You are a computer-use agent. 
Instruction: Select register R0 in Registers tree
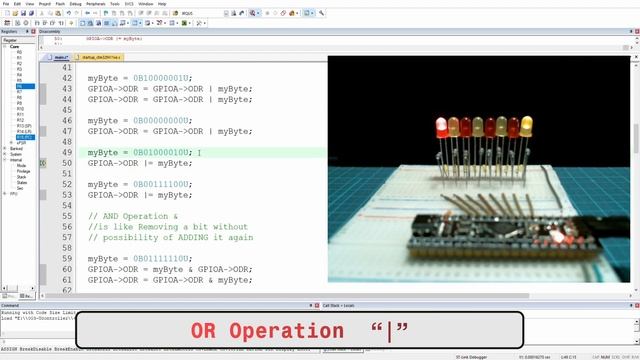[x=19, y=52]
